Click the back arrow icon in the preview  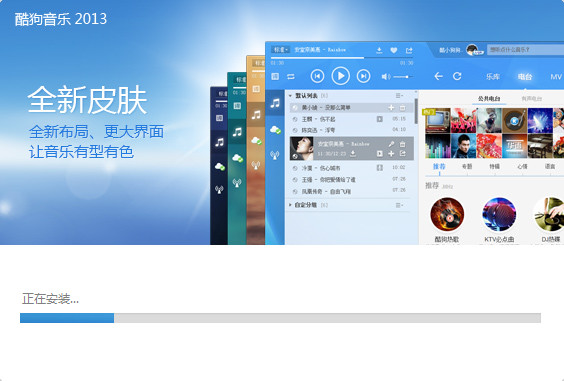438,76
